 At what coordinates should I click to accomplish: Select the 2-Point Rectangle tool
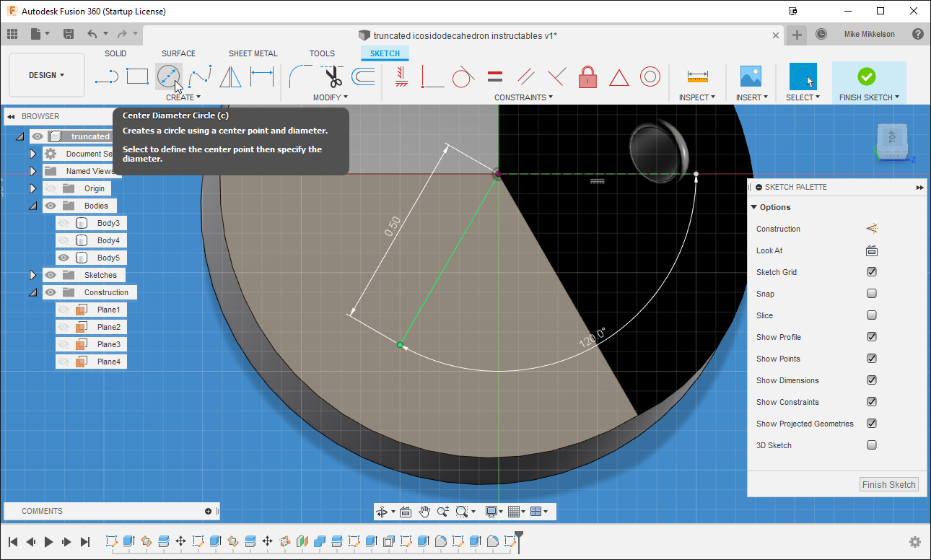point(137,76)
